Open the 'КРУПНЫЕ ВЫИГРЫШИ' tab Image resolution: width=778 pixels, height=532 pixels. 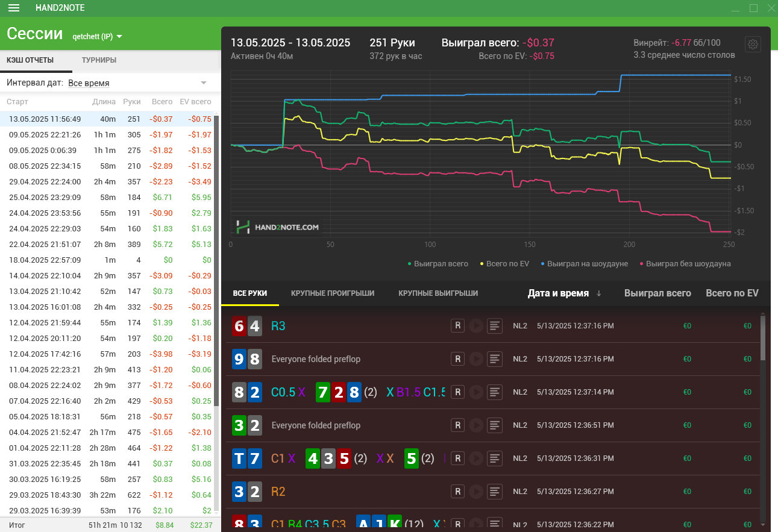click(x=438, y=293)
